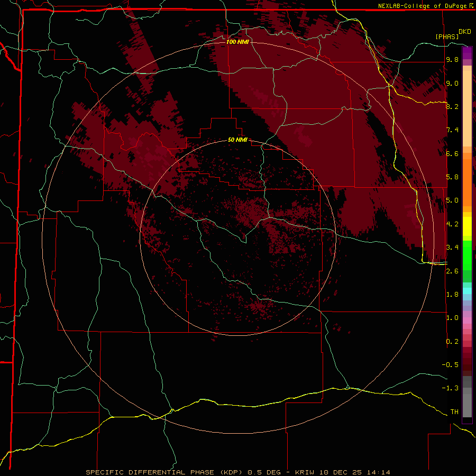Viewport: 476px width, 476px height.
Task: Click the 6.6 value on the legend
Action: (x=452, y=153)
